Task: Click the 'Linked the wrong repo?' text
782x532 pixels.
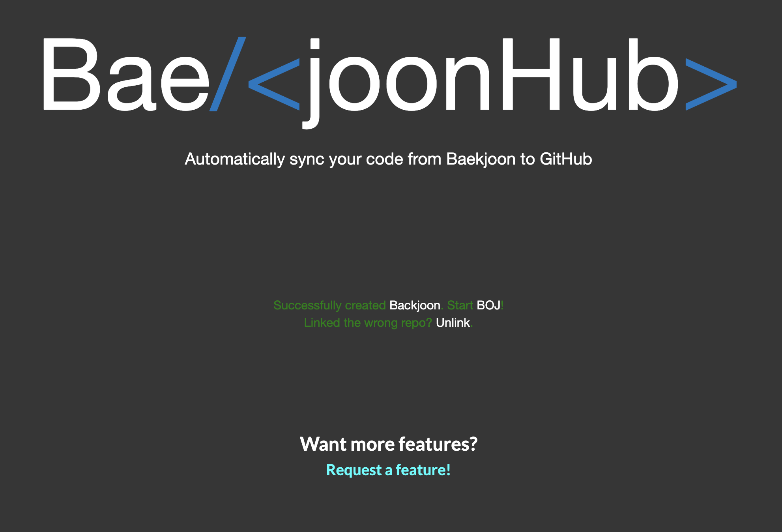Action: click(x=368, y=323)
